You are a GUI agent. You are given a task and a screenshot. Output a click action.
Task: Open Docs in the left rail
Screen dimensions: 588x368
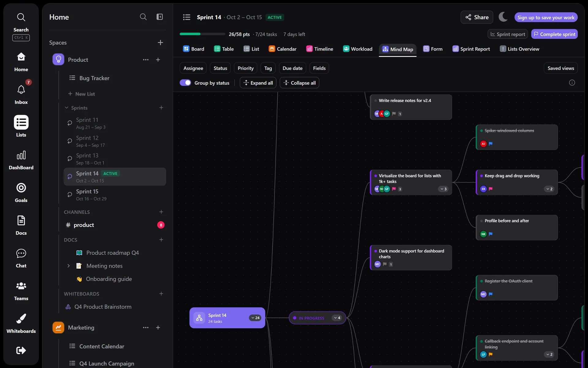click(21, 226)
